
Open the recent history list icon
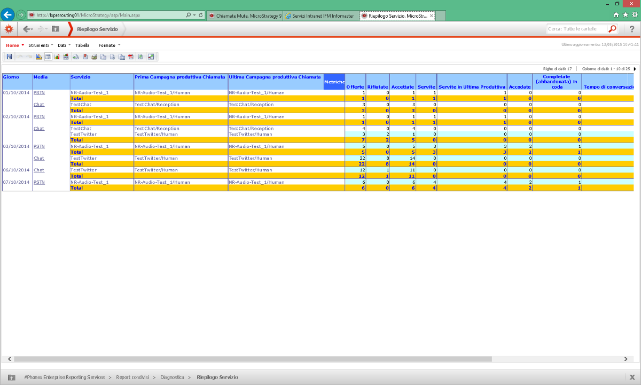pos(56,29)
